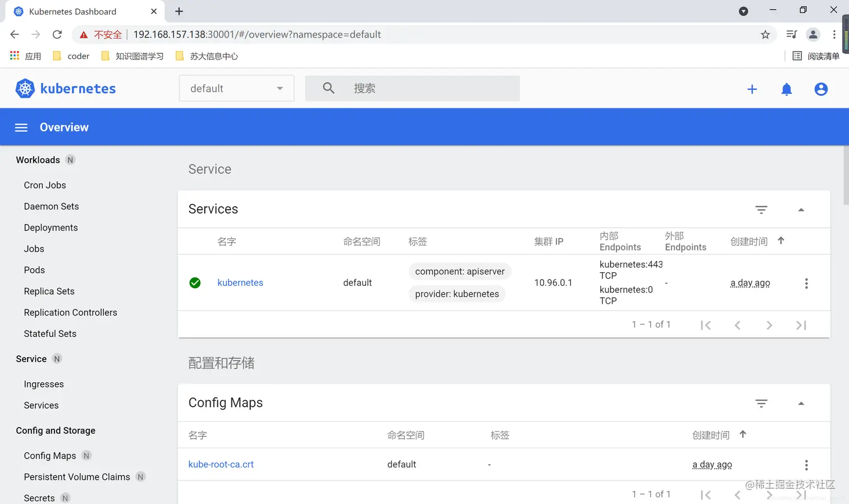849x504 pixels.
Task: Click the 10.96.0.1 cluster IP cell
Action: tap(553, 283)
